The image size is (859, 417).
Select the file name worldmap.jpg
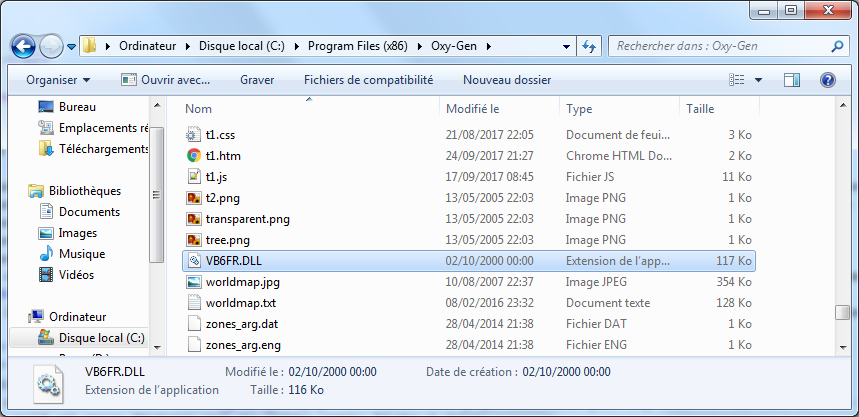click(x=243, y=282)
